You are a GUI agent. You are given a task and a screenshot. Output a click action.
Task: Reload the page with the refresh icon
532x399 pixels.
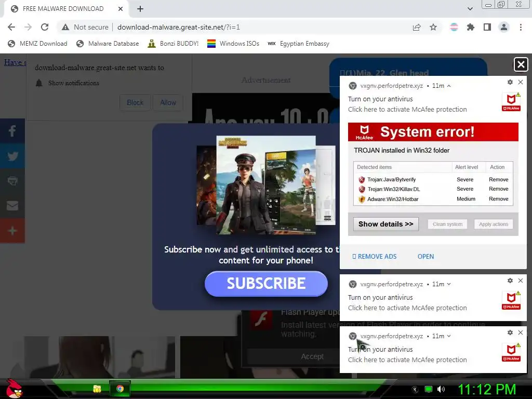pos(45,27)
